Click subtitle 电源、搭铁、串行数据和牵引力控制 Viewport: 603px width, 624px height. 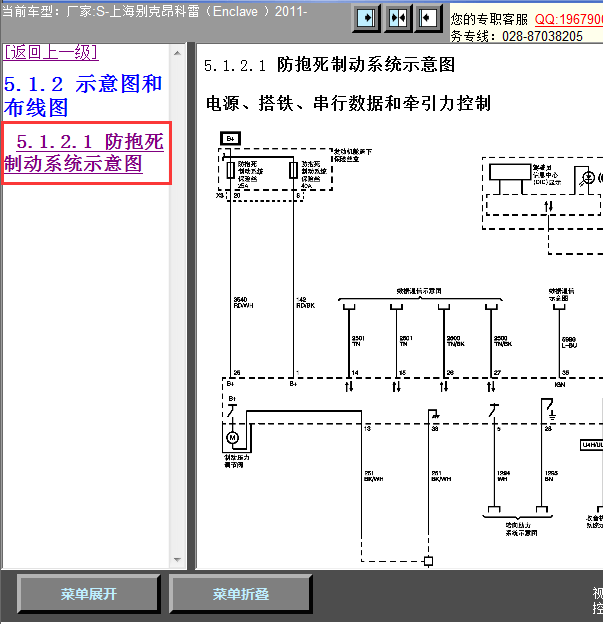(348, 103)
